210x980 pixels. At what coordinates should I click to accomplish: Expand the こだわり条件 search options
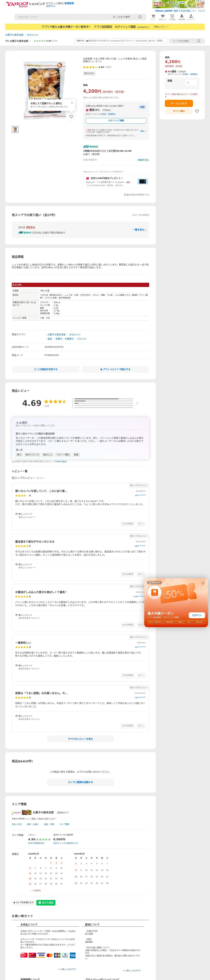coord(122,17)
